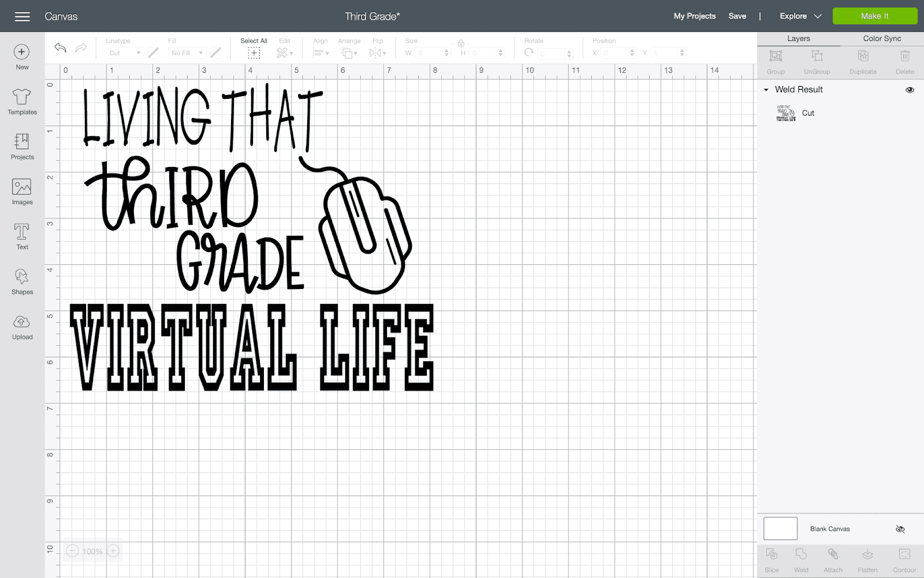Click the Width size input field
The image size is (924, 578).
(x=429, y=53)
